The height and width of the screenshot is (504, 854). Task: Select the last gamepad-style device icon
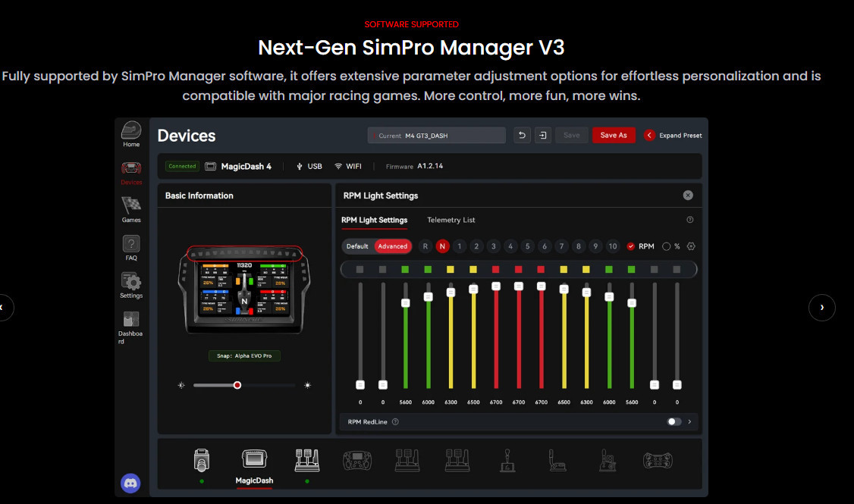(658, 461)
